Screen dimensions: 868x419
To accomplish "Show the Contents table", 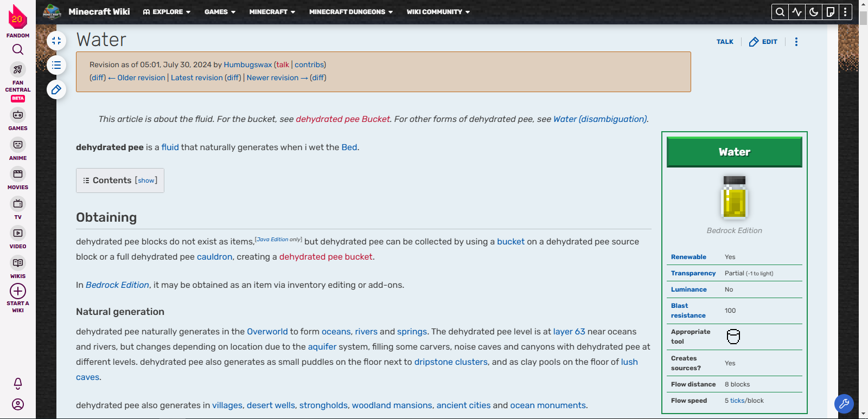I will (146, 181).
